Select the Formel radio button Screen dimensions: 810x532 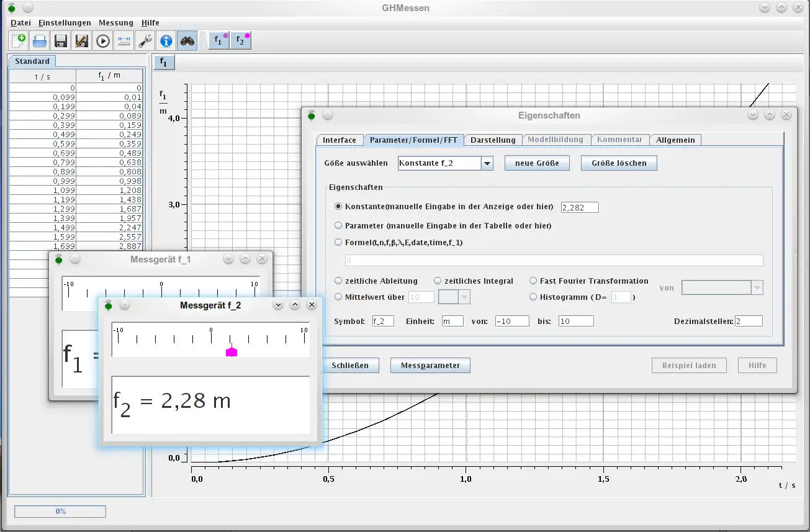338,242
